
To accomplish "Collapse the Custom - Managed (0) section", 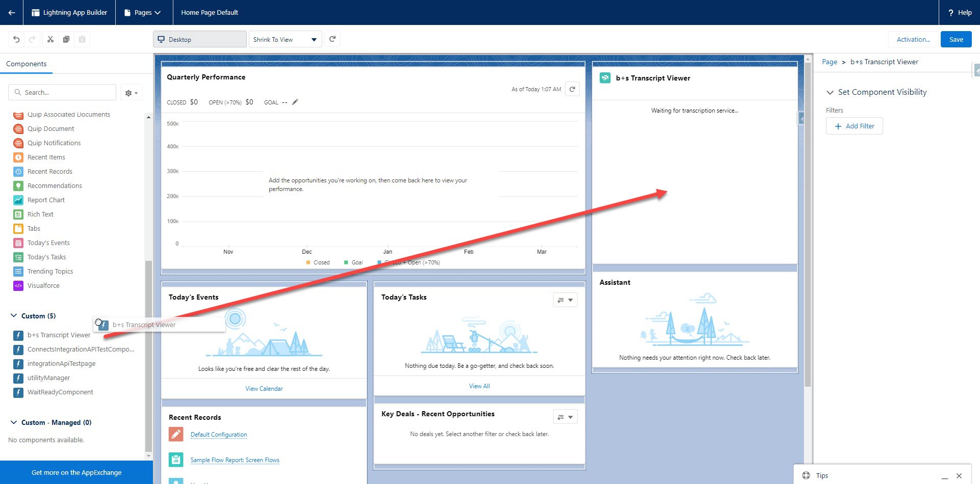I will tap(14, 422).
